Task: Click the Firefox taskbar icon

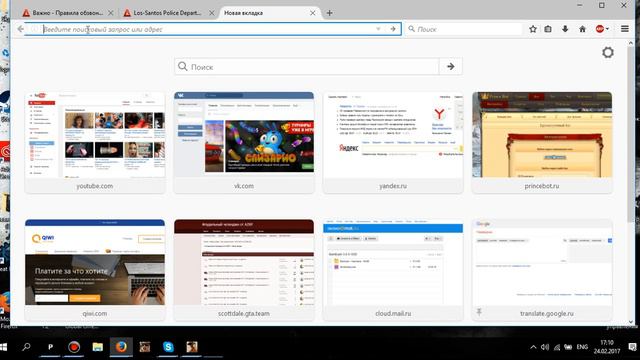Action: pos(121,347)
